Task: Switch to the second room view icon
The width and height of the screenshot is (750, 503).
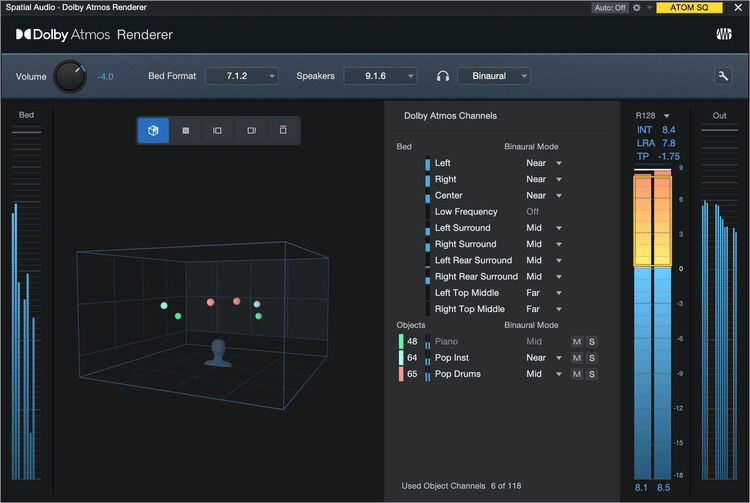Action: tap(185, 130)
